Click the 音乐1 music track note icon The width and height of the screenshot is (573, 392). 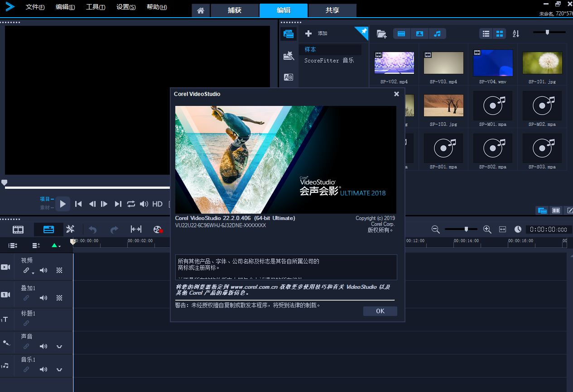[5, 366]
